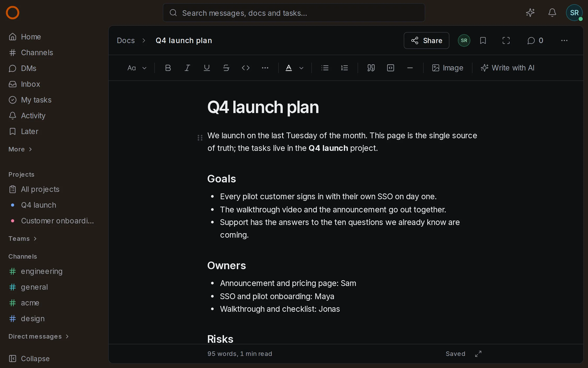Image resolution: width=588 pixels, height=368 pixels.
Task: Collapse the sidebar
Action: [29, 359]
